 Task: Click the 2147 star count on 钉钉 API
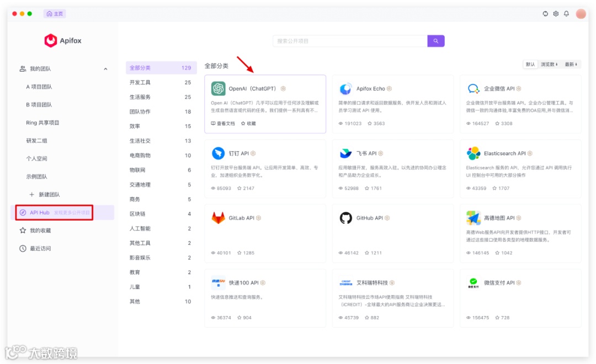click(246, 188)
